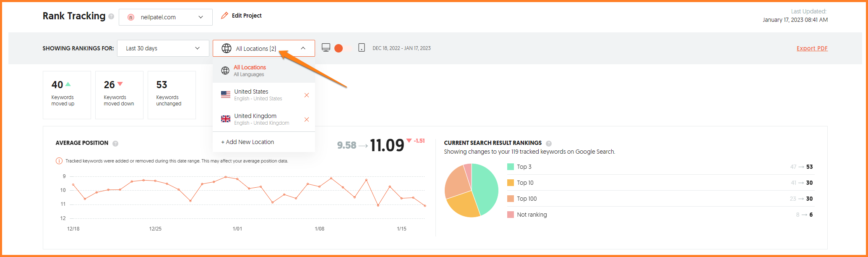Click the Current Search Result Rankings help icon
Image resolution: width=868 pixels, height=257 pixels.
click(549, 144)
